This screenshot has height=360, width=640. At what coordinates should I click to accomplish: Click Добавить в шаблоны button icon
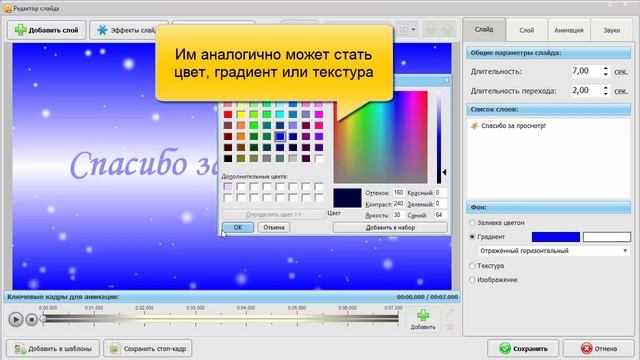(x=20, y=349)
